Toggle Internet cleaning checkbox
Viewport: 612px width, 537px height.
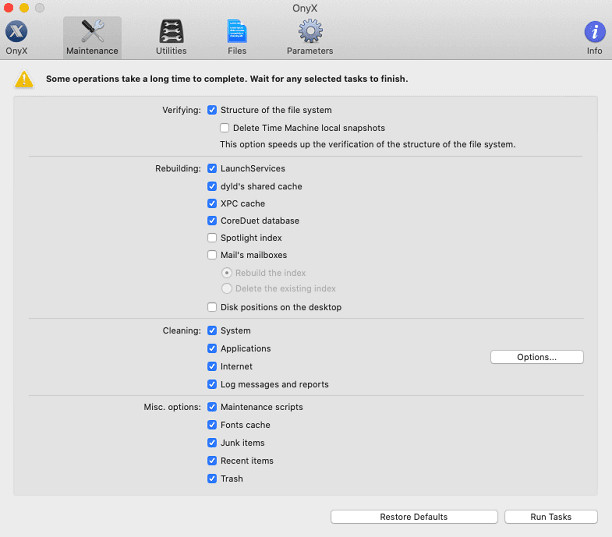[x=212, y=366]
